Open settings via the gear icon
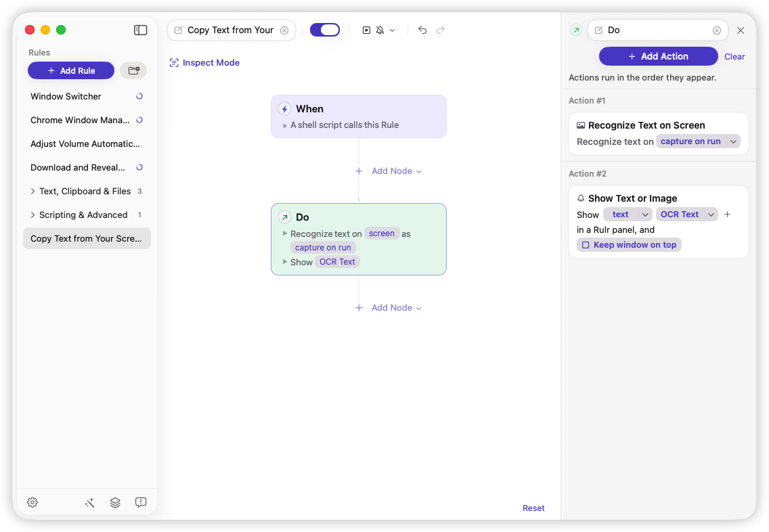Screen dimensions: 769x532 (x=32, y=502)
